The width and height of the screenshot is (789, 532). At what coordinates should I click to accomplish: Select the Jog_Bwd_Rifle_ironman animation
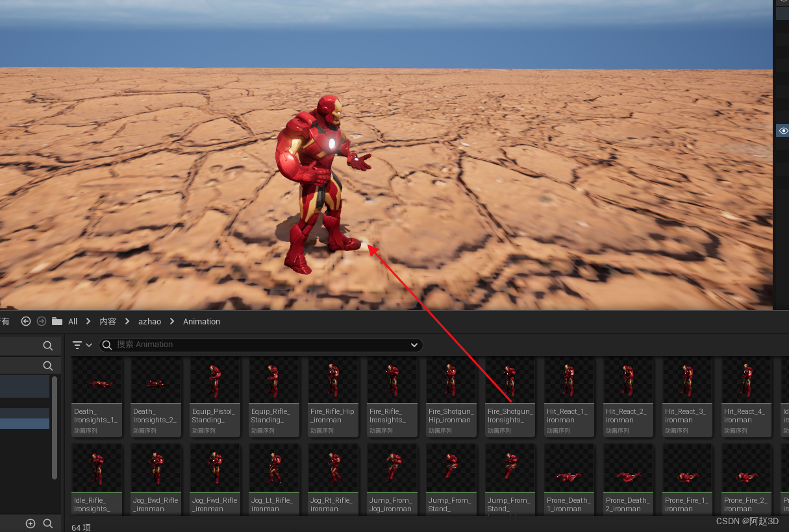click(156, 479)
